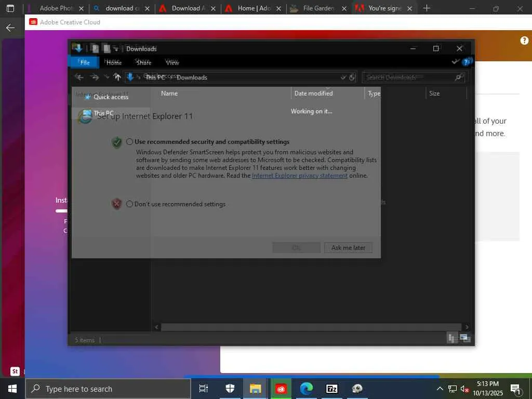The height and width of the screenshot is (399, 532).
Task: Open 7-Zip from taskbar
Action: pos(332,389)
